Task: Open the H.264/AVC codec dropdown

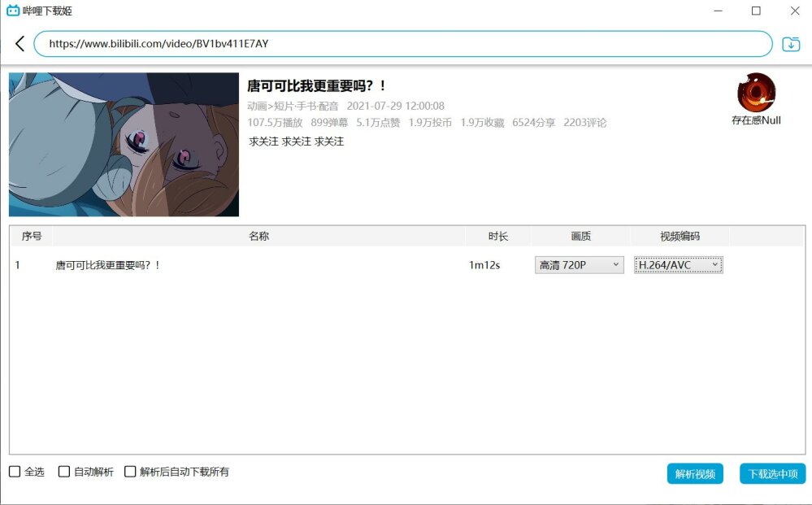Action: click(678, 265)
